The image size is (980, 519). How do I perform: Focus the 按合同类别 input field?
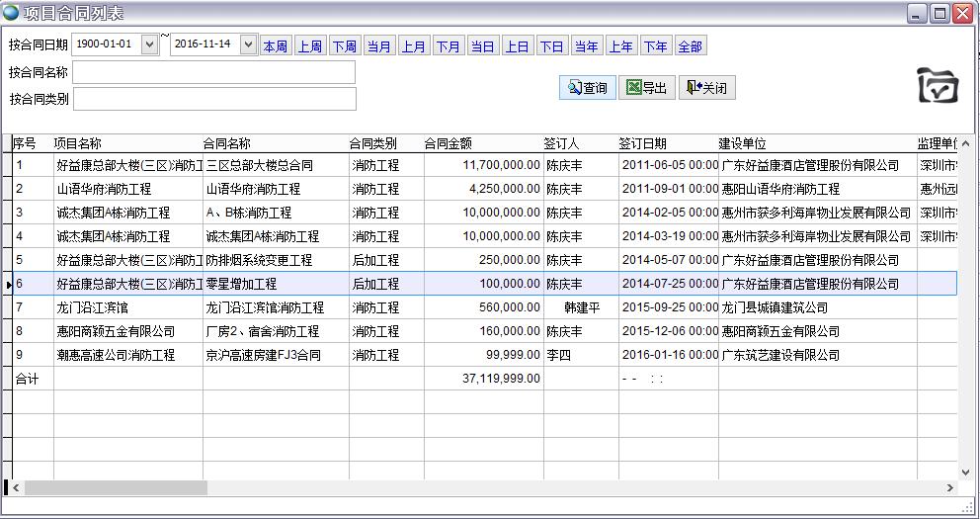coord(213,99)
